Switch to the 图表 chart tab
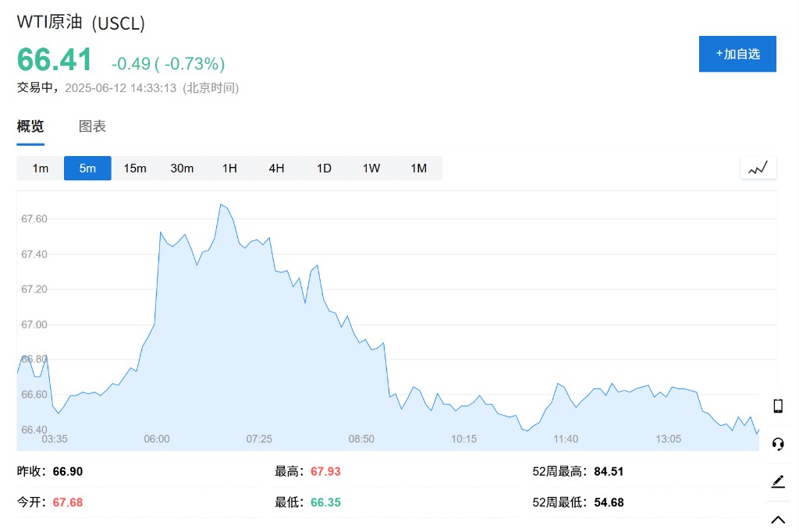This screenshot has height=532, width=799. point(92,126)
